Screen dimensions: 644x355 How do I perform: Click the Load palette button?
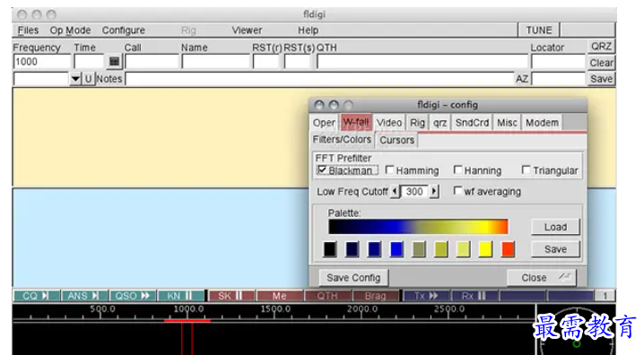tap(555, 227)
